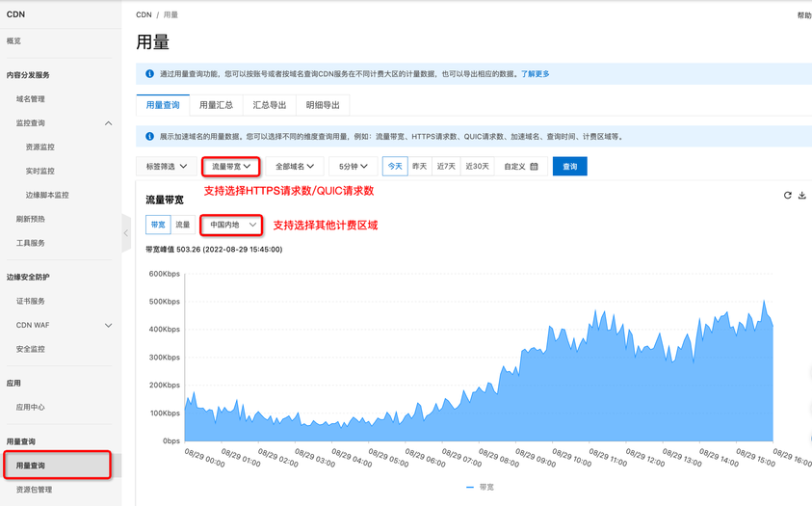Click the blue 查询 button

[x=569, y=166]
